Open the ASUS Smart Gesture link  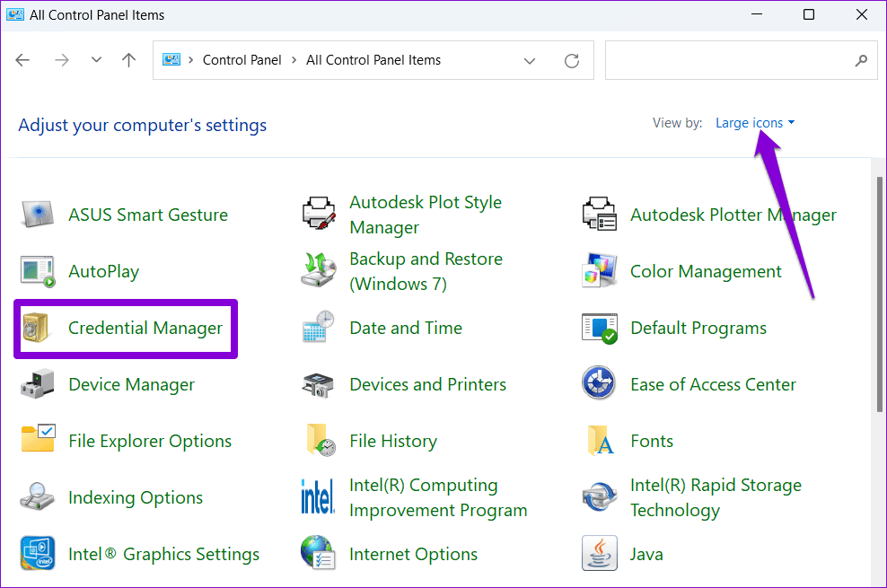click(x=147, y=215)
